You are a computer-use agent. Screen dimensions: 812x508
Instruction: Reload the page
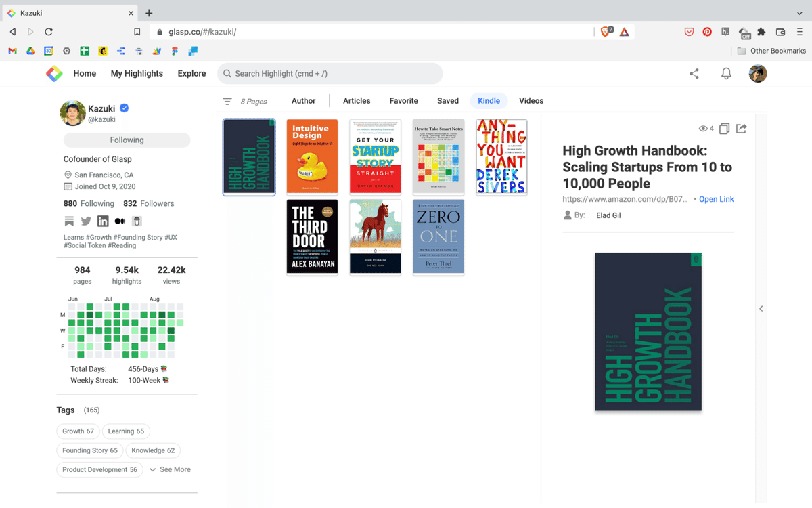[49, 32]
